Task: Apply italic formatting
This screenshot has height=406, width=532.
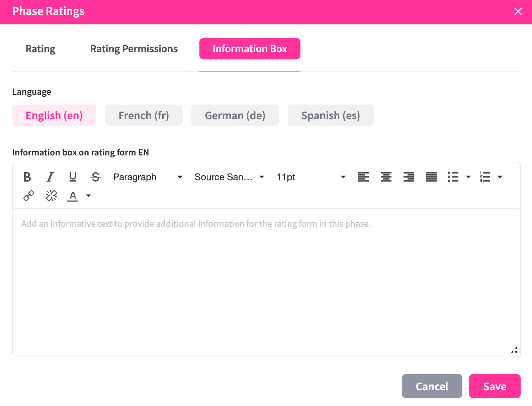Action: (50, 177)
